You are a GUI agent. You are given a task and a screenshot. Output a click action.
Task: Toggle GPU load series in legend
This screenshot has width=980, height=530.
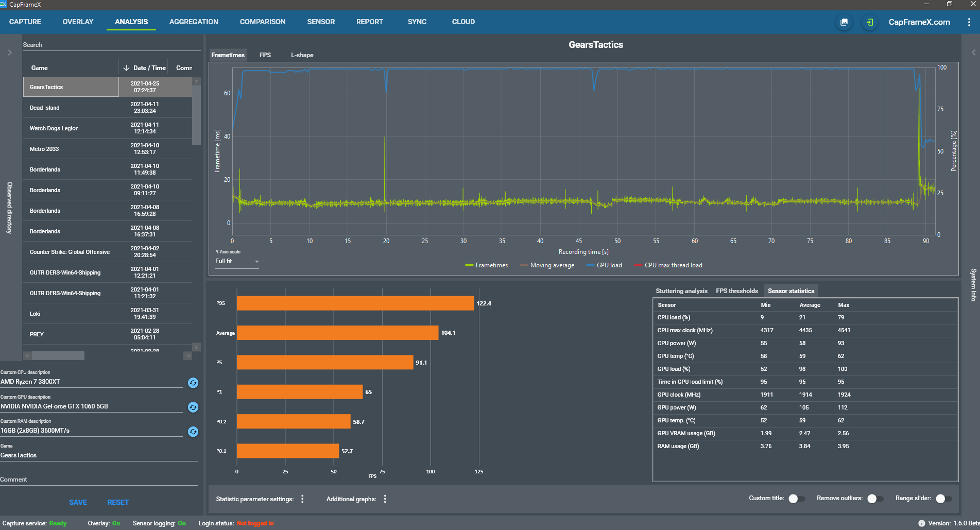coord(604,265)
